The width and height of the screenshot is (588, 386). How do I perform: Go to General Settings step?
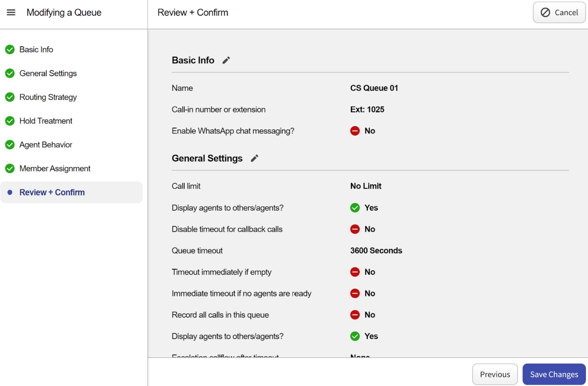coord(48,73)
